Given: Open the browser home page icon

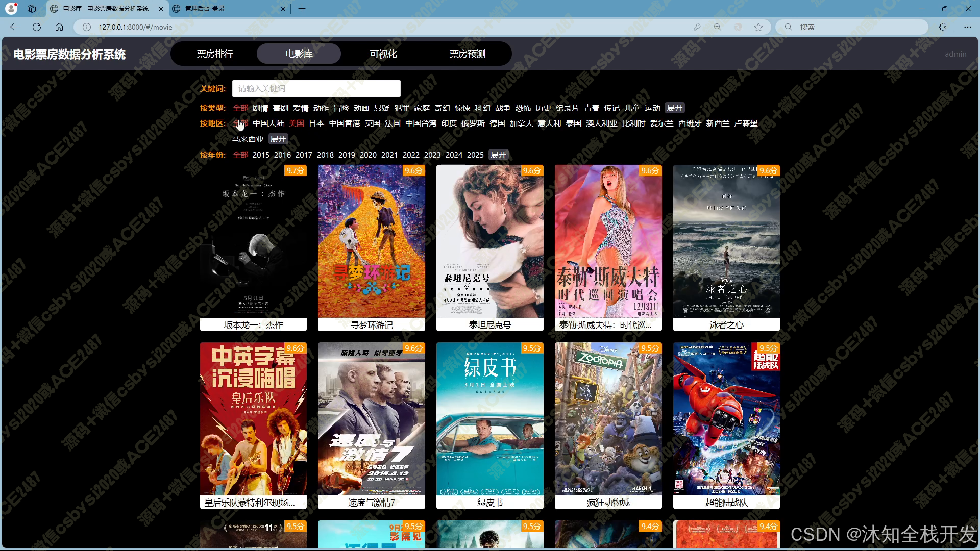Looking at the screenshot, I should coord(59,27).
